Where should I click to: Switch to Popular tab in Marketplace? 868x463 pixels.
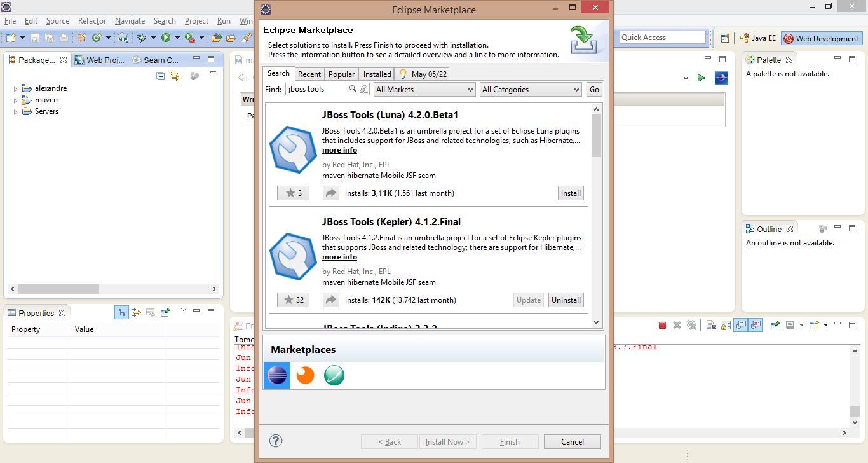[x=342, y=74]
